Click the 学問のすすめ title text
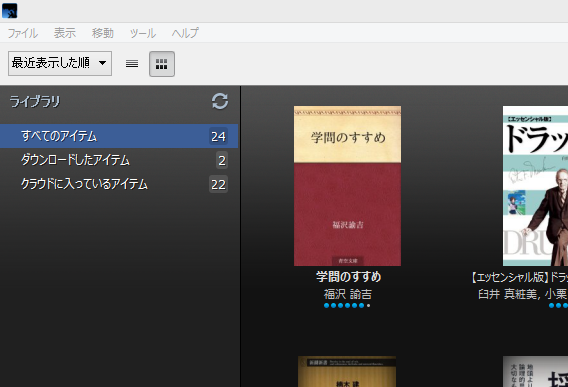The width and height of the screenshot is (568, 387). pyautogui.click(x=348, y=277)
